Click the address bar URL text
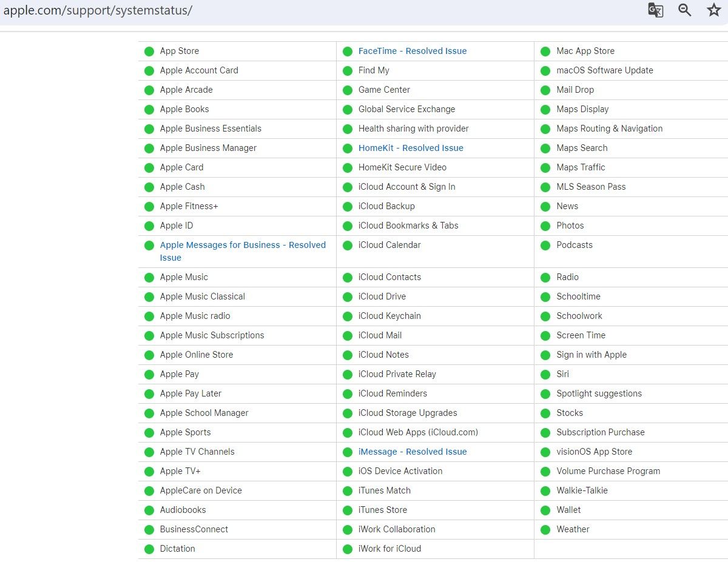The width and height of the screenshot is (728, 562). point(98,11)
